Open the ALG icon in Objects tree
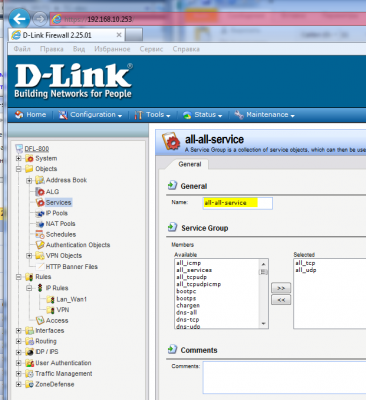Image resolution: width=366 pixels, height=400 pixels. tap(40, 192)
